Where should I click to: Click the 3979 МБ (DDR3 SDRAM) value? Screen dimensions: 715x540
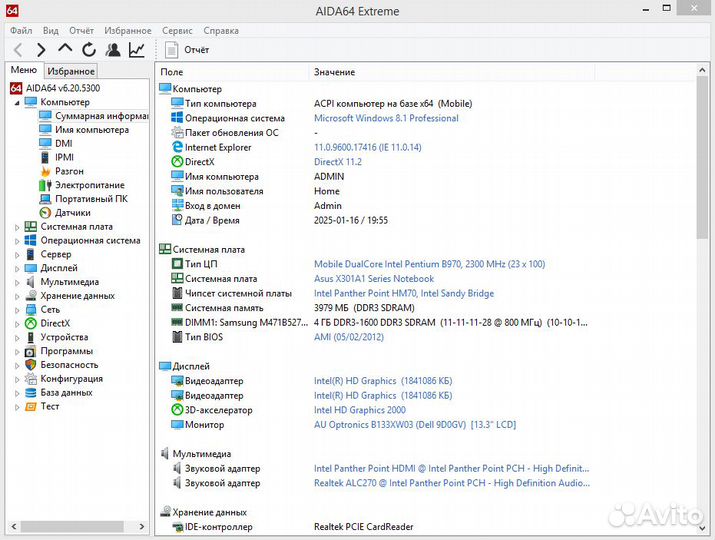(x=364, y=308)
